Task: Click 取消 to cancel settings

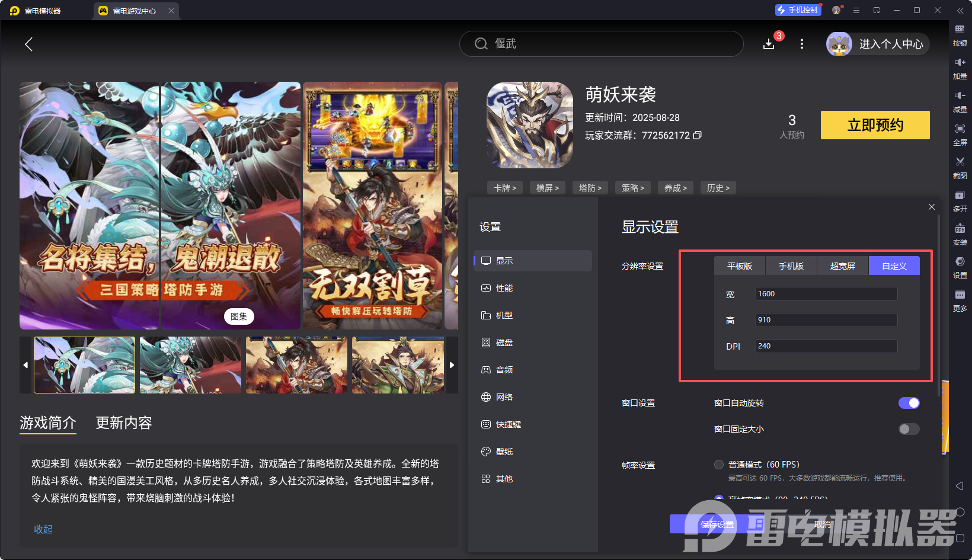Action: [x=823, y=524]
